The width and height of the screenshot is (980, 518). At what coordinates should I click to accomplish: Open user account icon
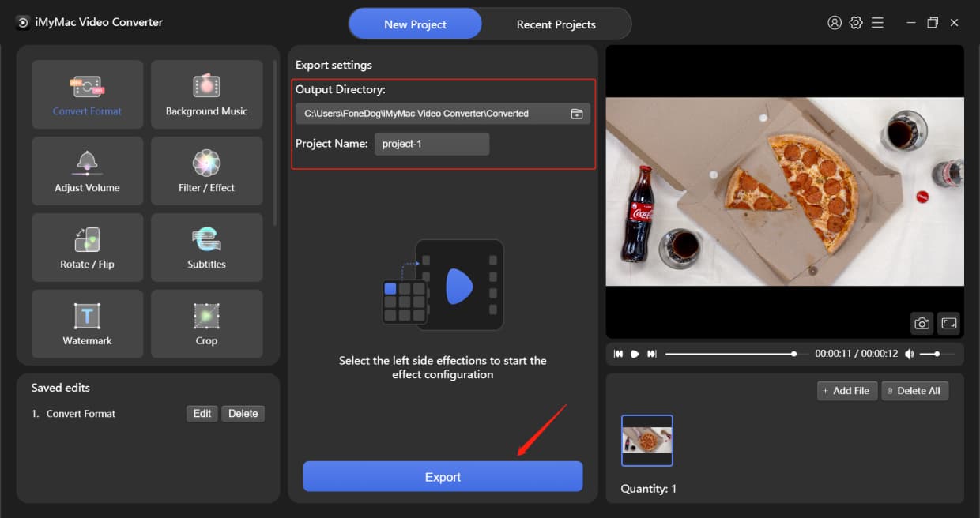pyautogui.click(x=835, y=23)
